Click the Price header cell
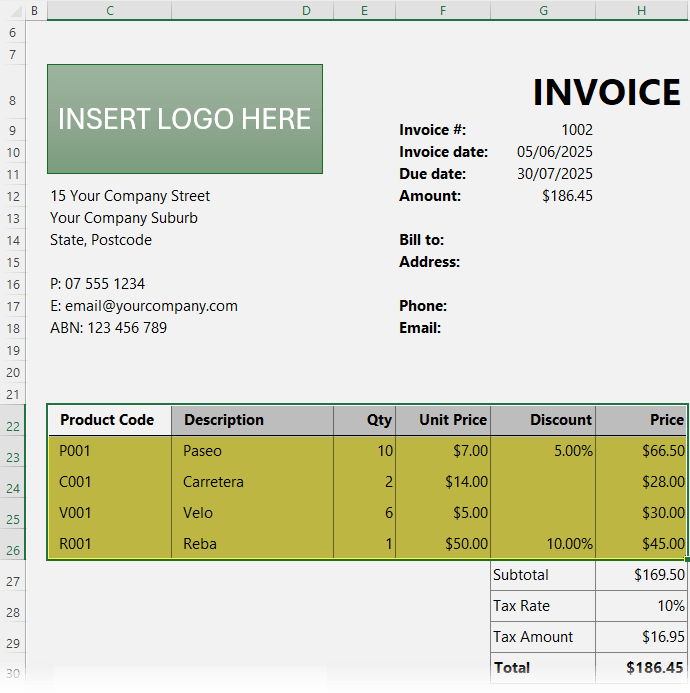Screen dimensions: 690x693 [x=641, y=420]
